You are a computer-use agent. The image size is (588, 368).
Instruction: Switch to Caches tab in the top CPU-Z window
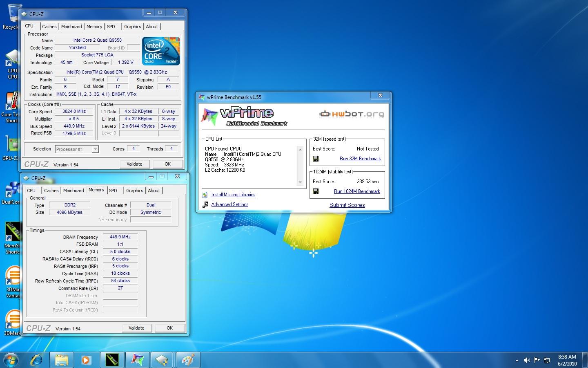coord(49,27)
